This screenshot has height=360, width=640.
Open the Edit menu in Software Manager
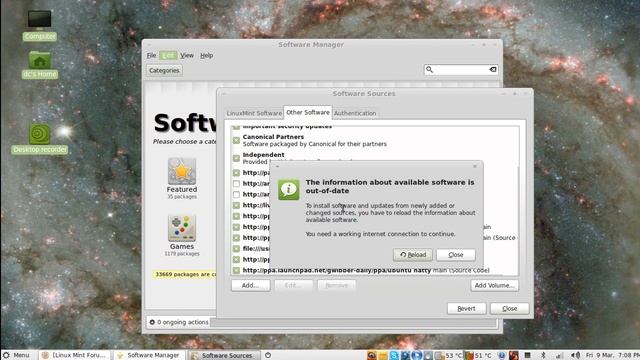(x=168, y=56)
